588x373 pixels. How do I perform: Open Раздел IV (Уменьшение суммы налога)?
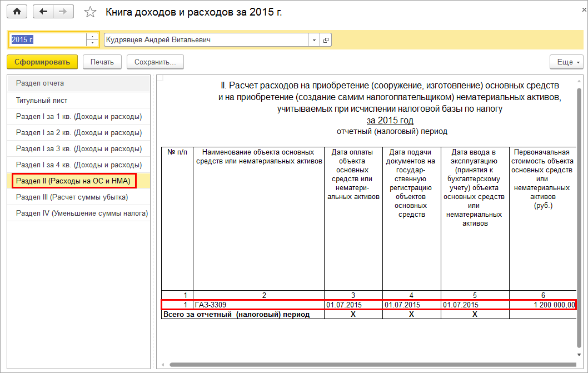point(78,213)
